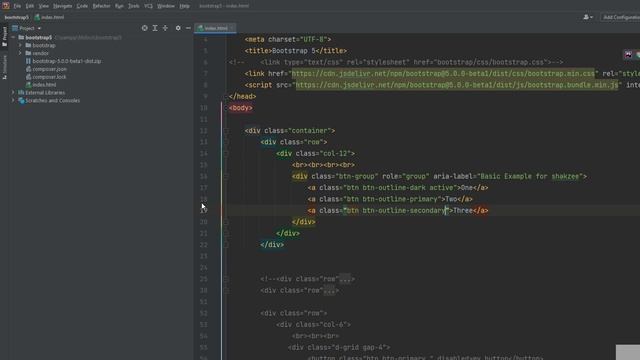Screen dimensions: 640x360
Task: Open the Help menu
Action: [x=184, y=6]
